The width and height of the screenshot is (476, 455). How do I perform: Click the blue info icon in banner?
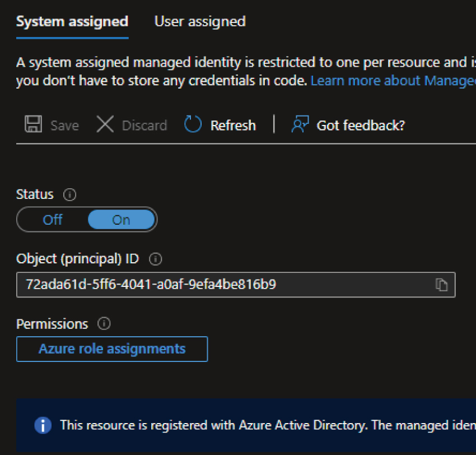(x=43, y=425)
